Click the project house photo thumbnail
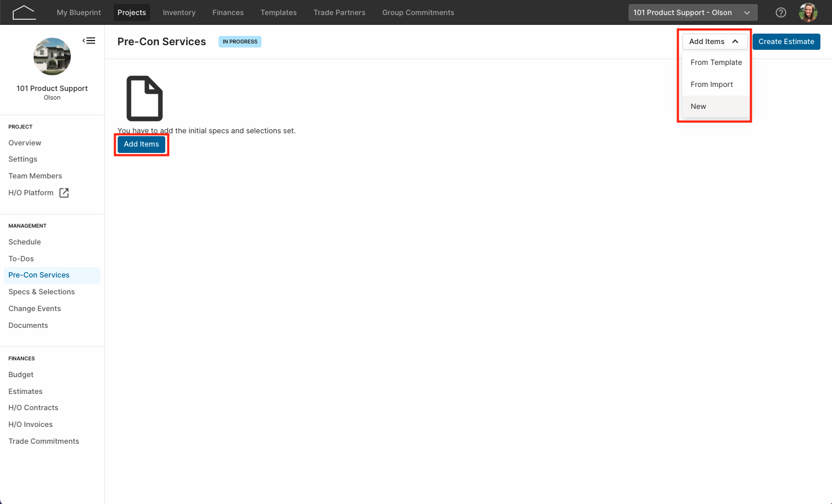832x504 pixels. 52,56
